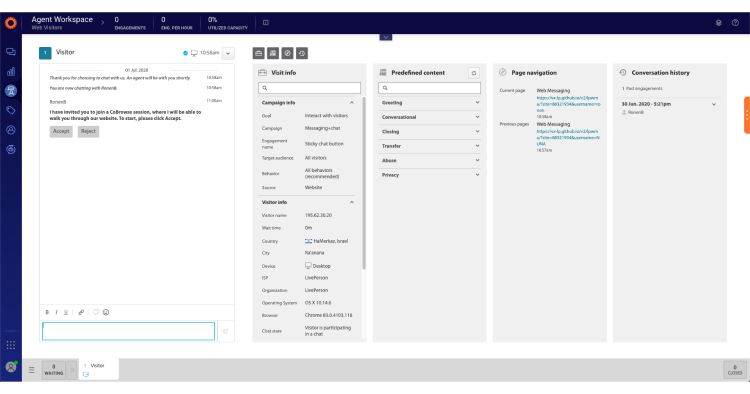Send the message with paper plane
Viewport: 750px width, 394px height.
(x=225, y=331)
